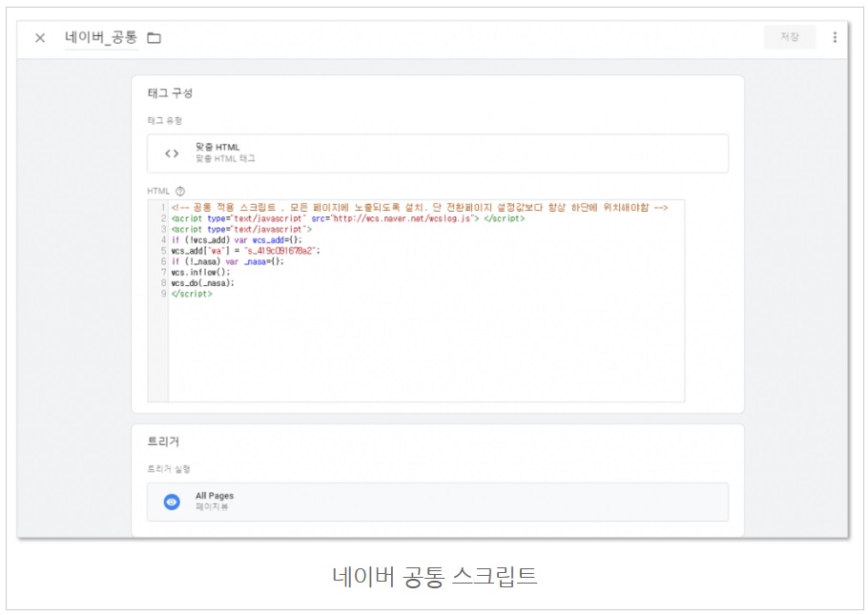Click the 태그 구성 section heading

pyautogui.click(x=170, y=93)
